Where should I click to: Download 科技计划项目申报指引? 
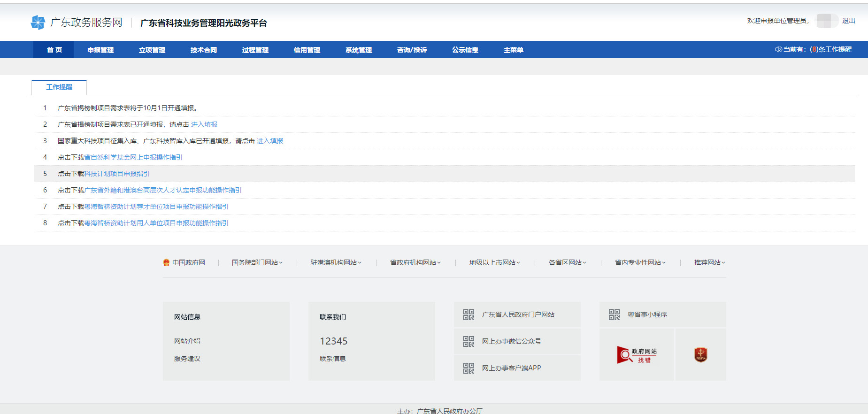tap(117, 174)
